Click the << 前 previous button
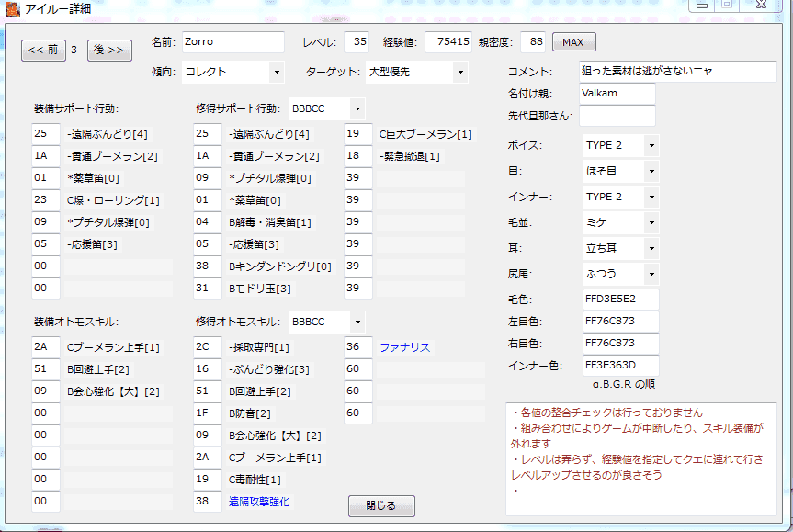The width and height of the screenshot is (793, 532). pyautogui.click(x=43, y=50)
